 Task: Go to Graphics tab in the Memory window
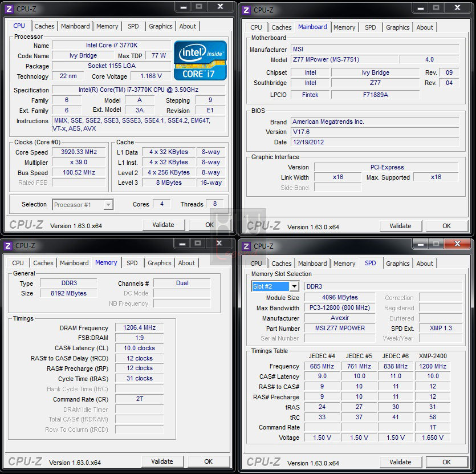click(160, 263)
